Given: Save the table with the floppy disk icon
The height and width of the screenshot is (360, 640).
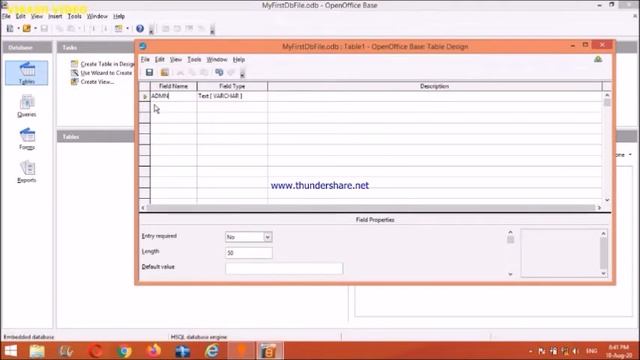Looking at the screenshot, I should tap(149, 73).
